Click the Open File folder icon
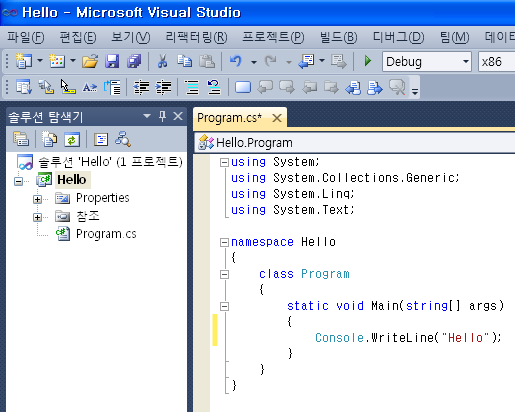The width and height of the screenshot is (515, 412). (x=90, y=61)
